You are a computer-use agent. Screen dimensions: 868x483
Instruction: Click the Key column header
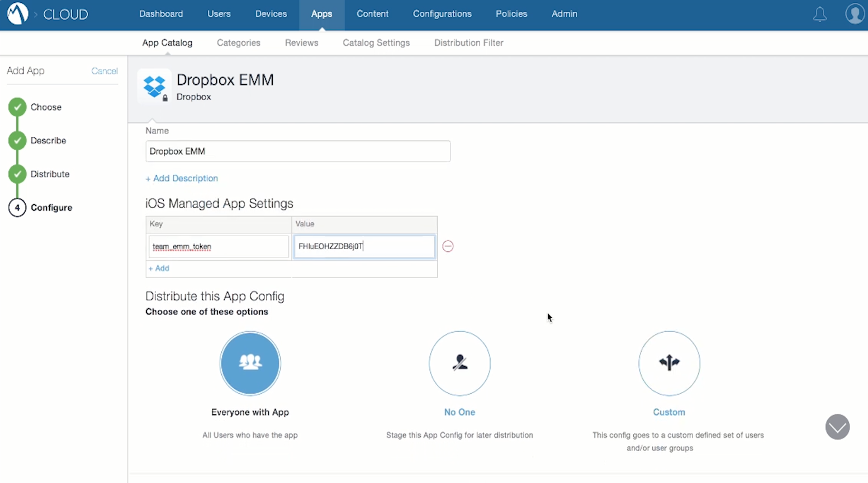point(156,224)
